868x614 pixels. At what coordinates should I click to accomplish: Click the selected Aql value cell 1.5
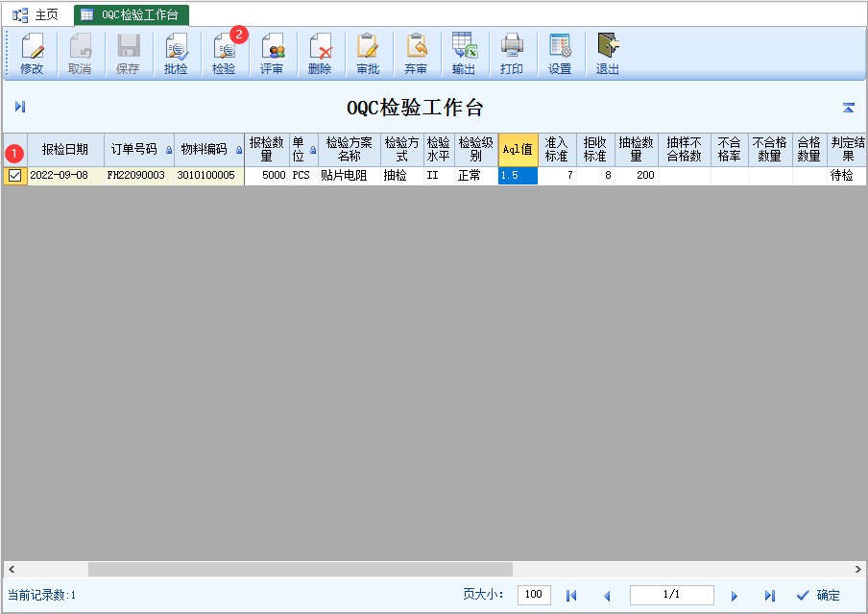click(518, 176)
